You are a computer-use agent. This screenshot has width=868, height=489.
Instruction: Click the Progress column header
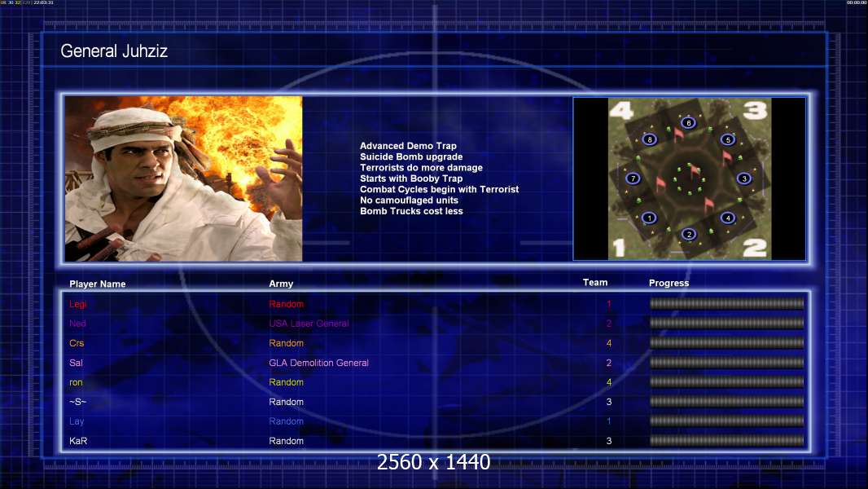click(x=669, y=283)
